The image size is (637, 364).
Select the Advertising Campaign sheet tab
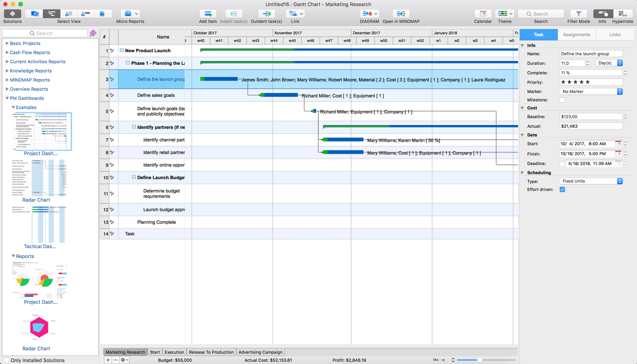[x=260, y=352]
